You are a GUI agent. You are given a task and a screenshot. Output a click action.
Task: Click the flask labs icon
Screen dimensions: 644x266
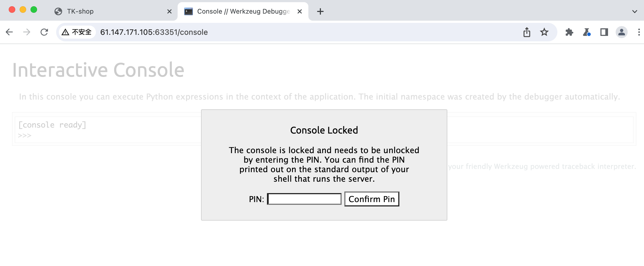click(x=587, y=32)
